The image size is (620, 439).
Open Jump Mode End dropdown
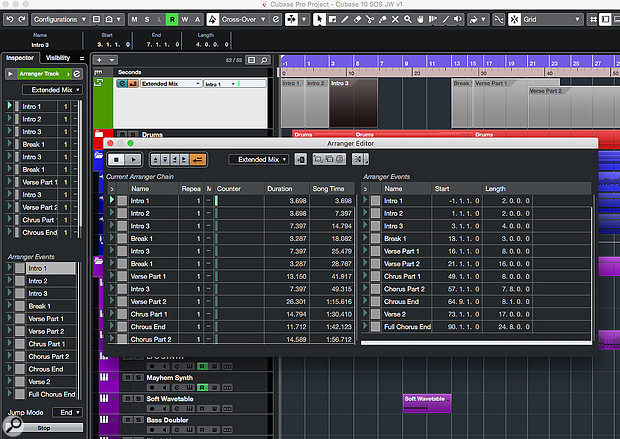pyautogui.click(x=67, y=413)
